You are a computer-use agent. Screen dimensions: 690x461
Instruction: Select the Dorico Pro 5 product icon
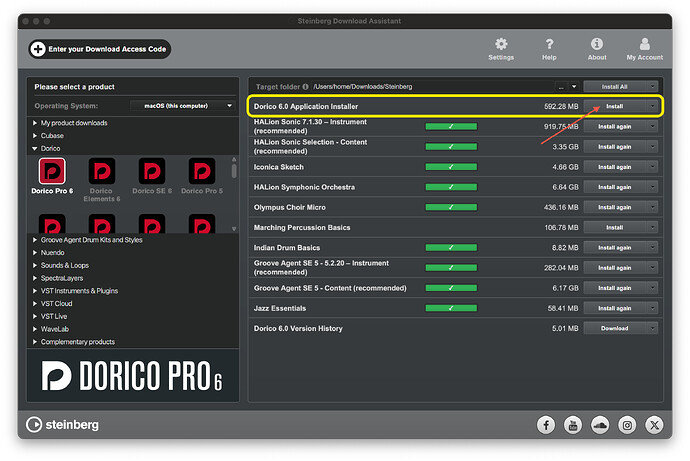(202, 171)
